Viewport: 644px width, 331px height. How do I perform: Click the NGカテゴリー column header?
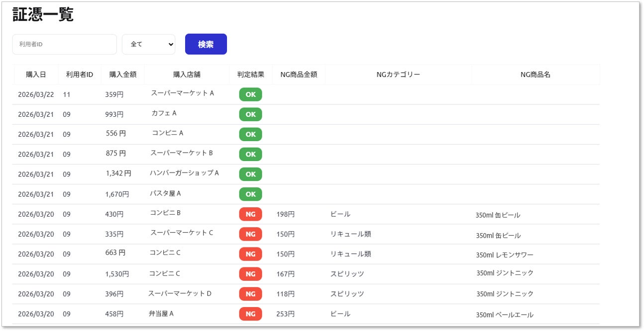coord(398,75)
